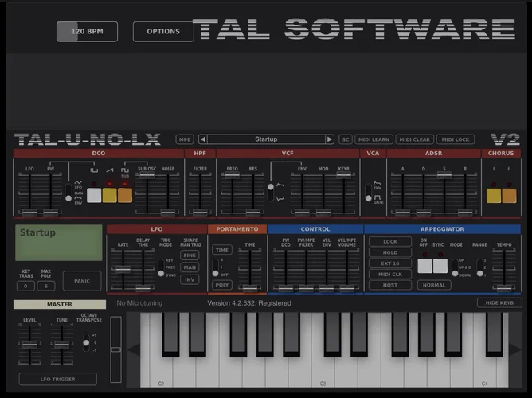Image resolution: width=532 pixels, height=398 pixels.
Task: Click the MAX POLY value box
Action: [46, 286]
